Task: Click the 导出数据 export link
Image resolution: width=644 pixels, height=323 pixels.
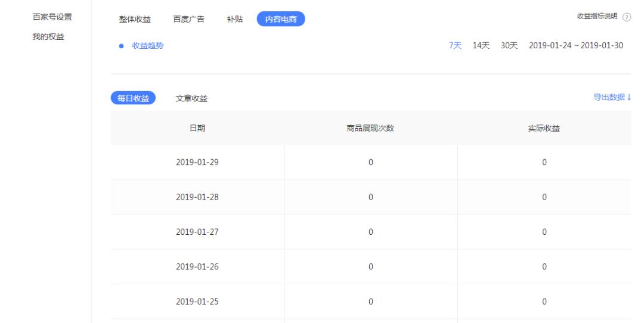Action: (612, 97)
